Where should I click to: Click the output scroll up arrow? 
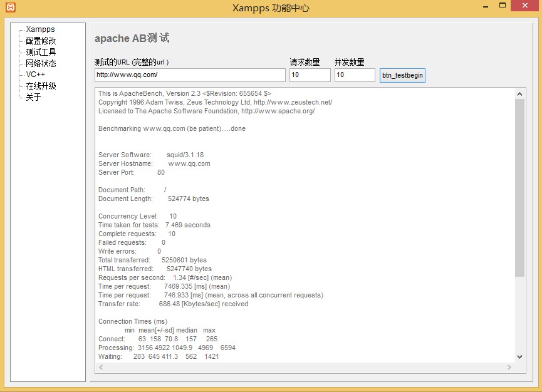pyautogui.click(x=519, y=94)
